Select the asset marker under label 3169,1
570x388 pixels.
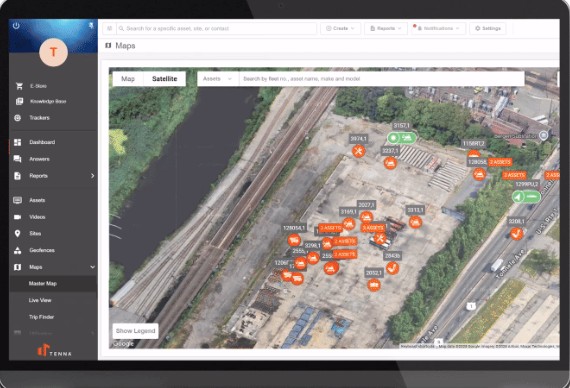pos(349,223)
